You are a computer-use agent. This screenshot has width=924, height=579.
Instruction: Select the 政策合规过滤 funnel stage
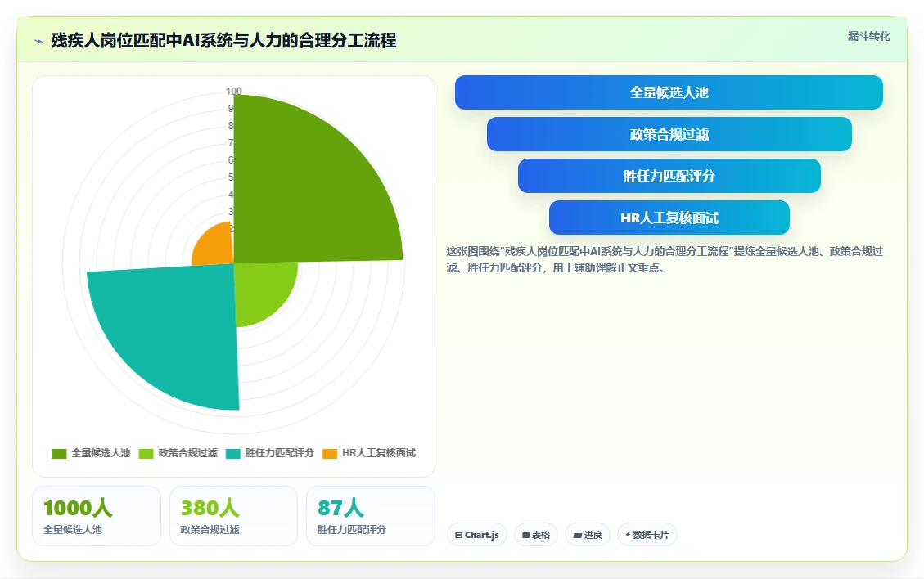click(669, 134)
